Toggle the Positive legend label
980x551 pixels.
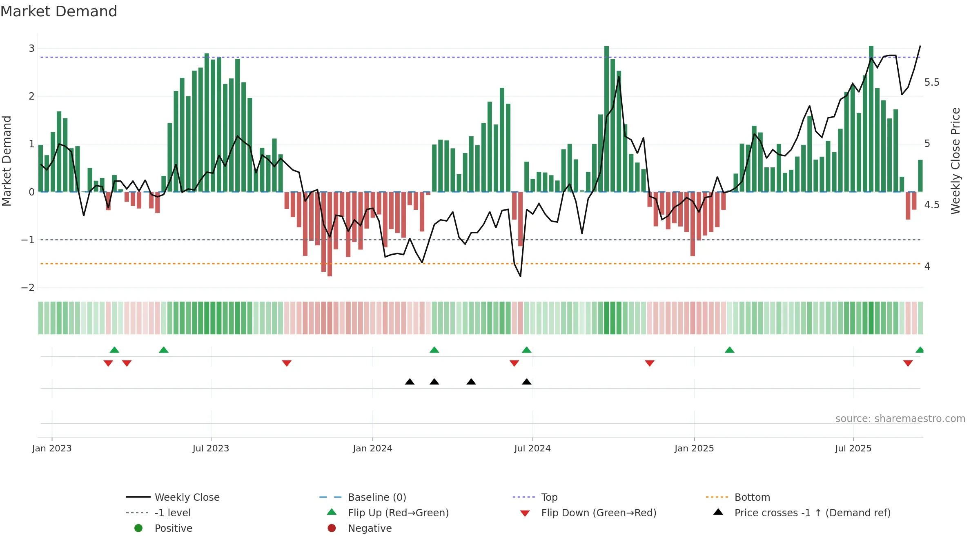click(173, 528)
